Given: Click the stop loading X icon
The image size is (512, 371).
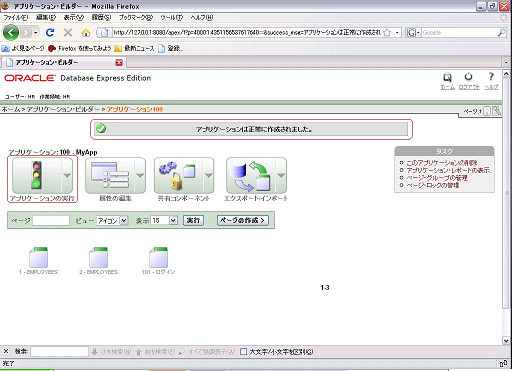Looking at the screenshot, I should (x=68, y=32).
